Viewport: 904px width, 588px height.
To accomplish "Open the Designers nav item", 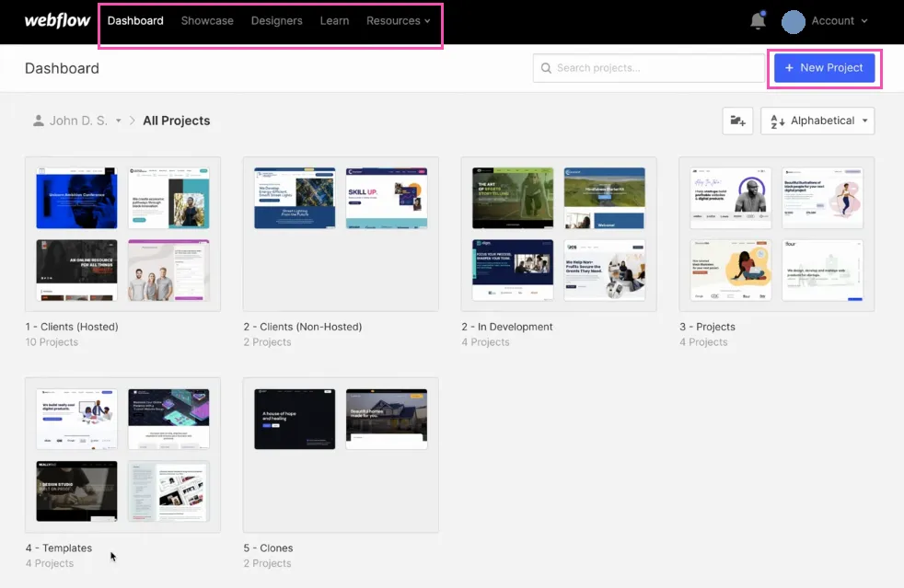I will pos(277,21).
